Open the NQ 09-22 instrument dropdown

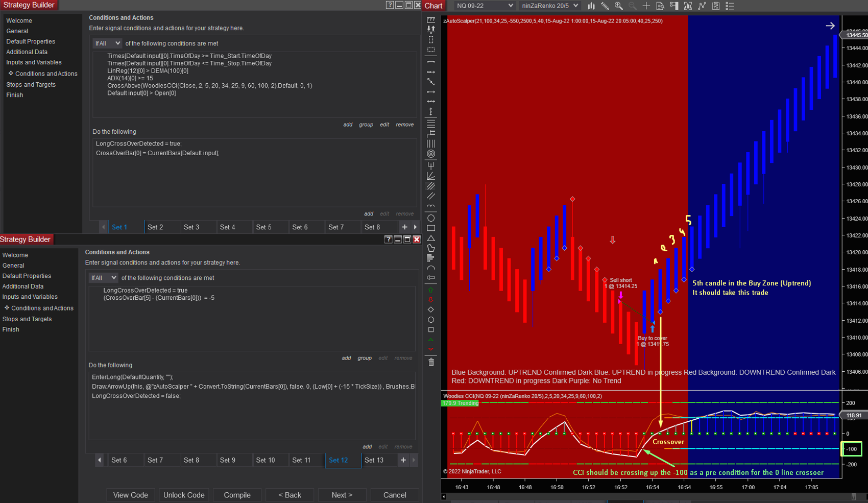485,6
